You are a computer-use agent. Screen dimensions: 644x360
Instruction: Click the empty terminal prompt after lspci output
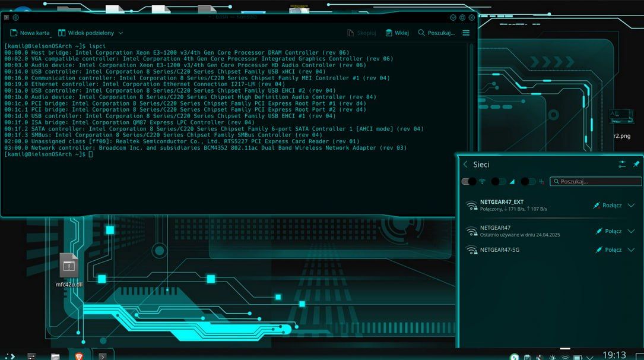pos(49,154)
